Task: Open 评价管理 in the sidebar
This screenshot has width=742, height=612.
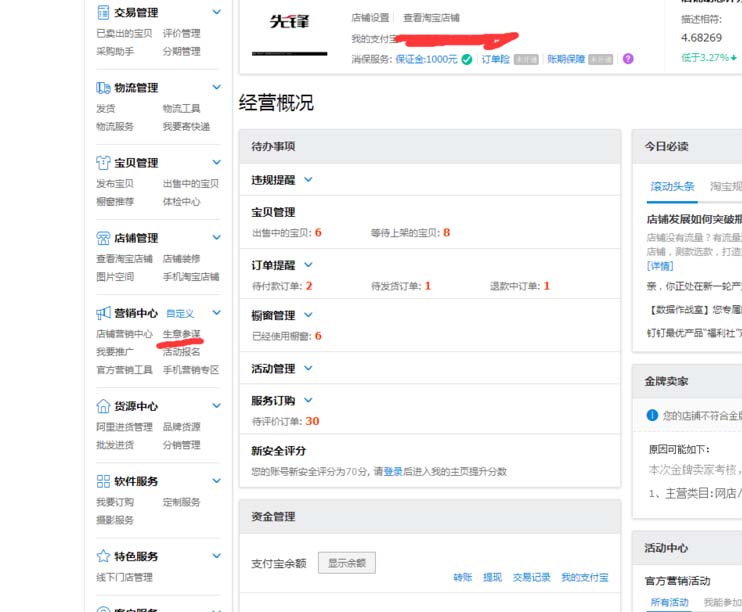Action: click(181, 34)
